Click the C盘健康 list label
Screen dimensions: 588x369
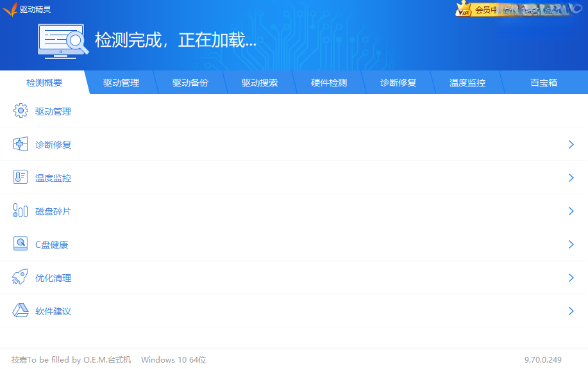(x=52, y=245)
